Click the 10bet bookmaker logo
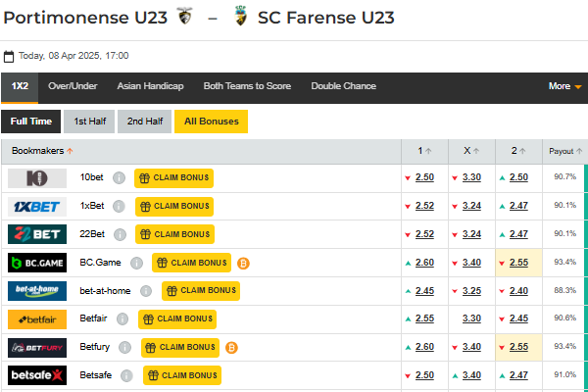 (37, 177)
